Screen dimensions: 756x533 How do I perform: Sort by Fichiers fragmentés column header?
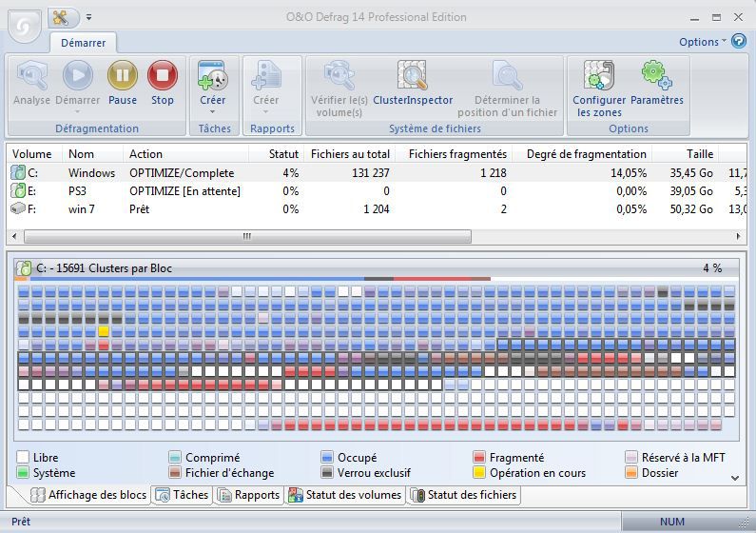click(x=455, y=154)
